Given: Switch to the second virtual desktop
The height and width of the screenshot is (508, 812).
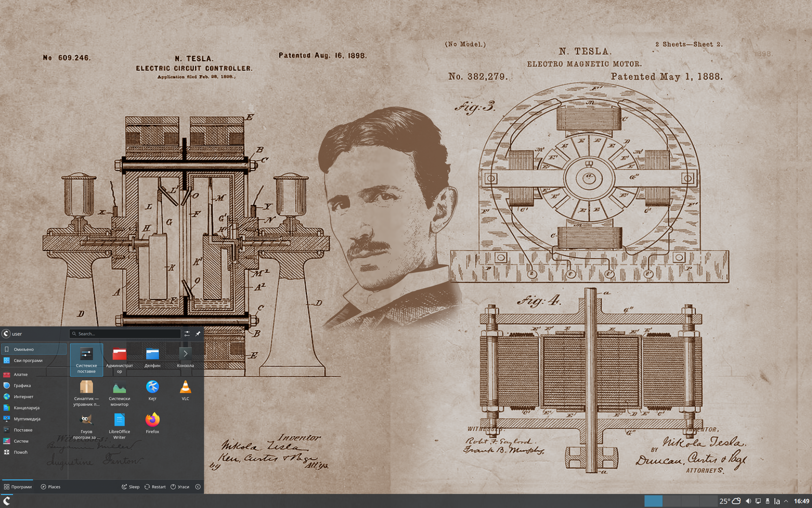Looking at the screenshot, I should tap(672, 501).
